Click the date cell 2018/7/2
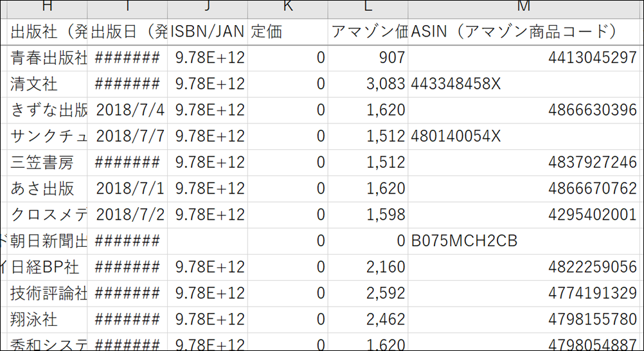The height and width of the screenshot is (351, 644). (127, 215)
